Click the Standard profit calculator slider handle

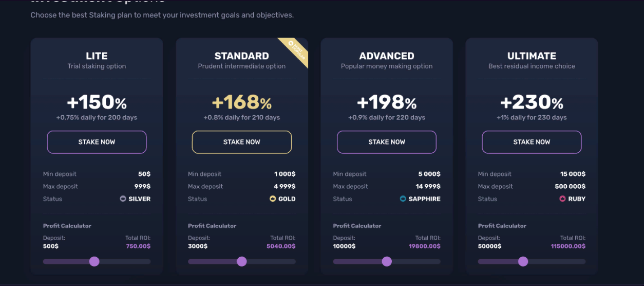point(241,261)
